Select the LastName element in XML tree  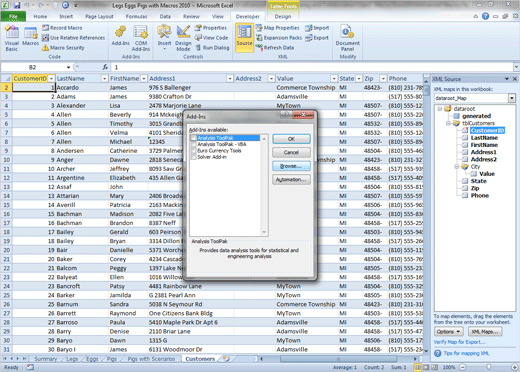point(484,138)
